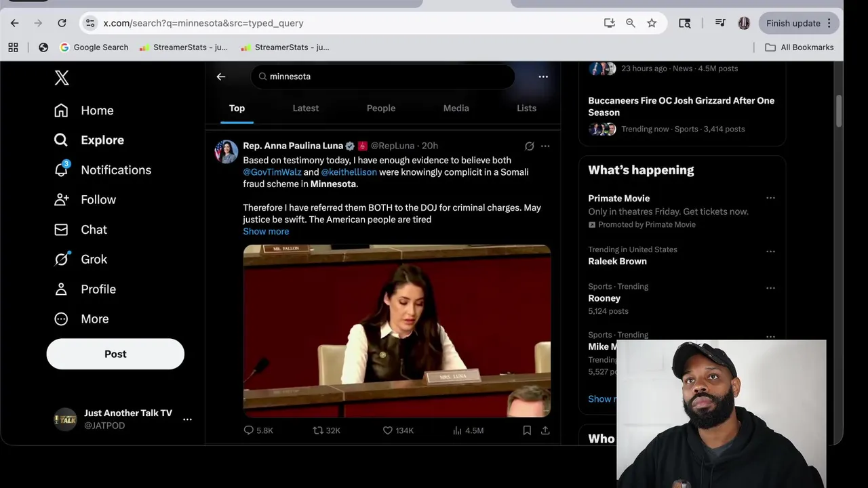Viewport: 868px width, 488px height.
Task: Open the Chrome profile avatar
Action: pyautogui.click(x=744, y=23)
